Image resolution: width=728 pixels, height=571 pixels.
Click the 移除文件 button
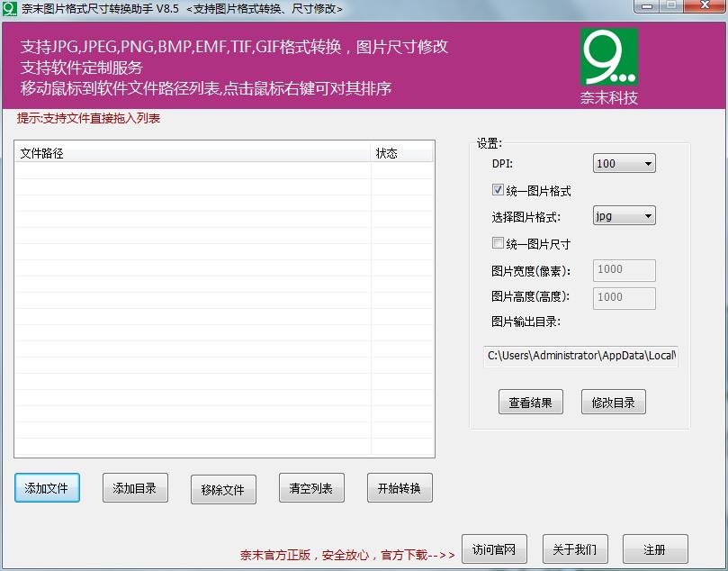223,489
